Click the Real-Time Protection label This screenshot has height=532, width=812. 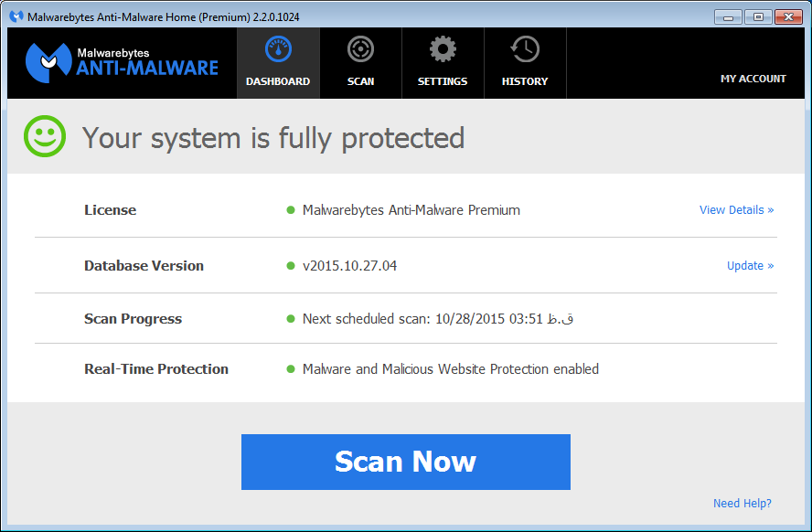156,369
